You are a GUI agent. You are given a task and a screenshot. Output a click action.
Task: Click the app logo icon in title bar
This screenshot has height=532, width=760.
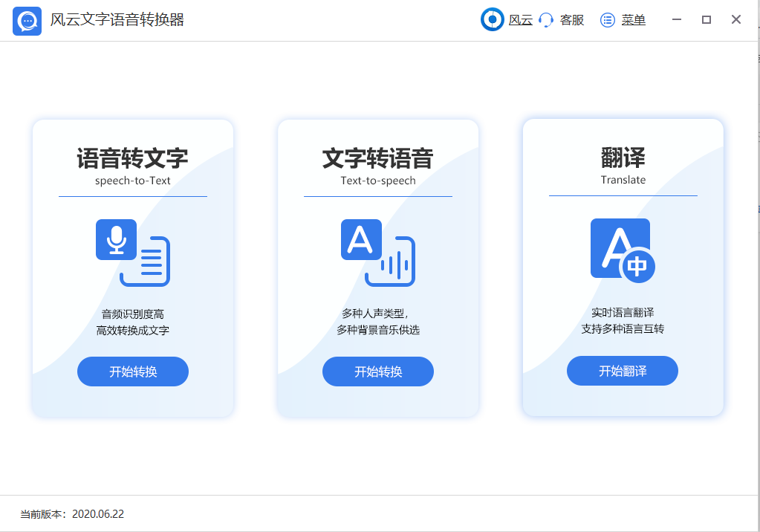(x=26, y=21)
